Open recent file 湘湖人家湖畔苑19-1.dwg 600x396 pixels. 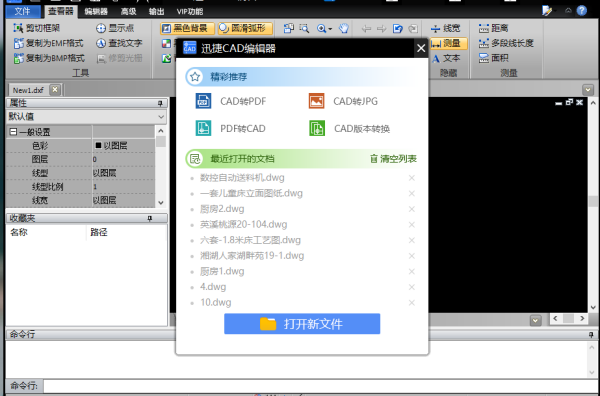tap(252, 256)
